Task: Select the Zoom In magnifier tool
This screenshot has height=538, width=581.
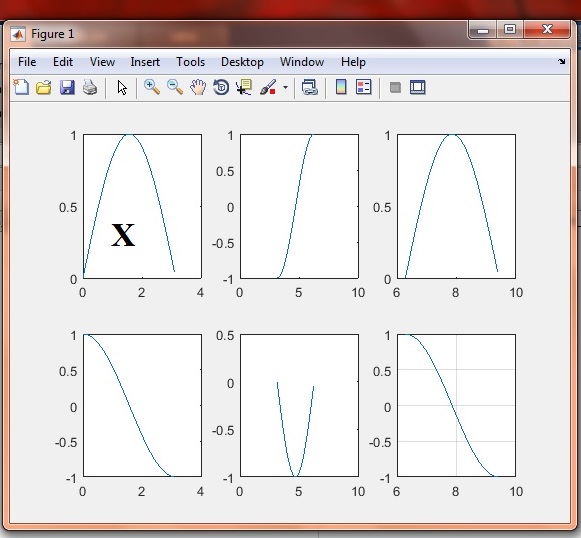Action: click(x=152, y=87)
